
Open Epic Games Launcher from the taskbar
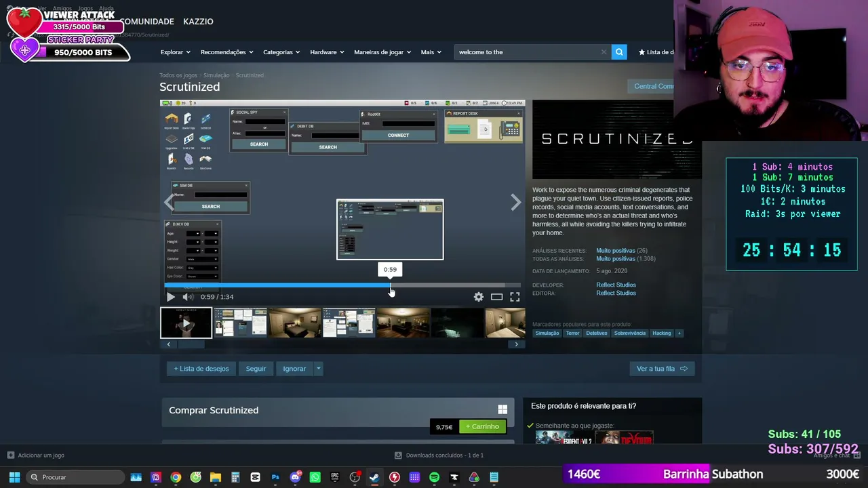335,477
